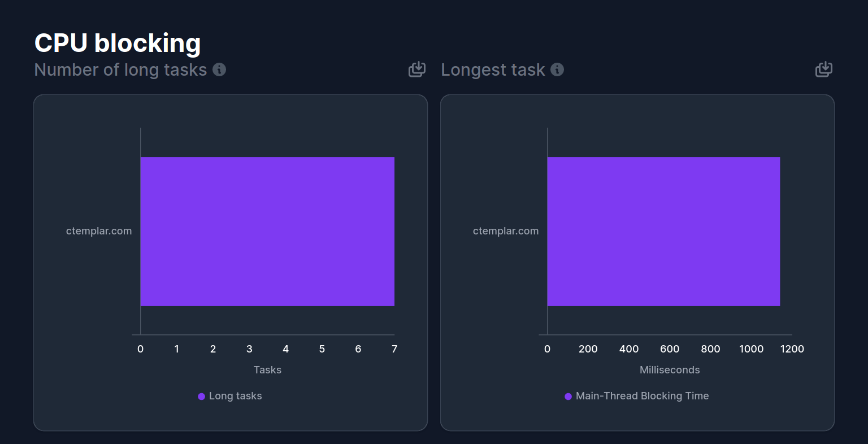The image size is (868, 444).
Task: Click the download icon for Number of long tasks chart
Action: pos(416,69)
